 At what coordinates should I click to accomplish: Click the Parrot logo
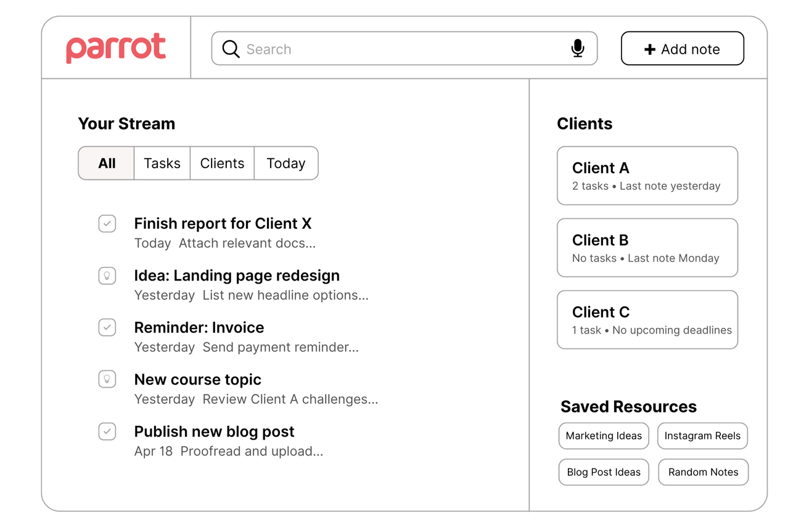(116, 48)
